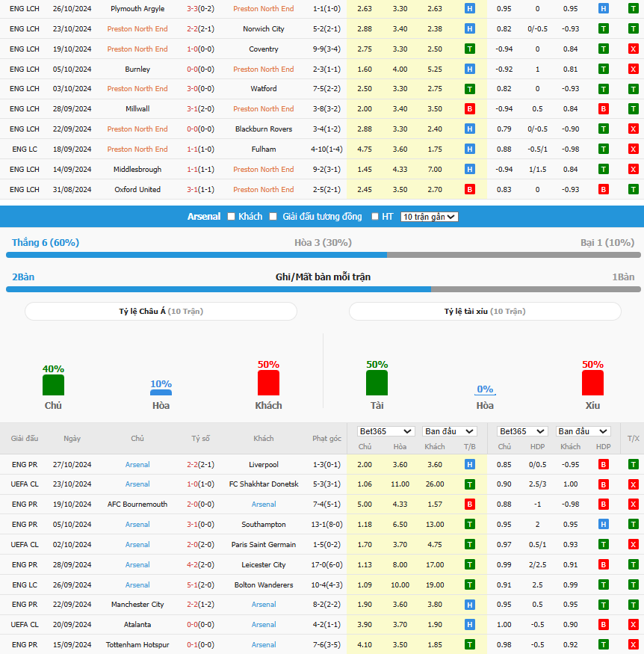This screenshot has height=654, width=644.
Task: Click red B handicap icon in Leicester City row
Action: point(603,565)
